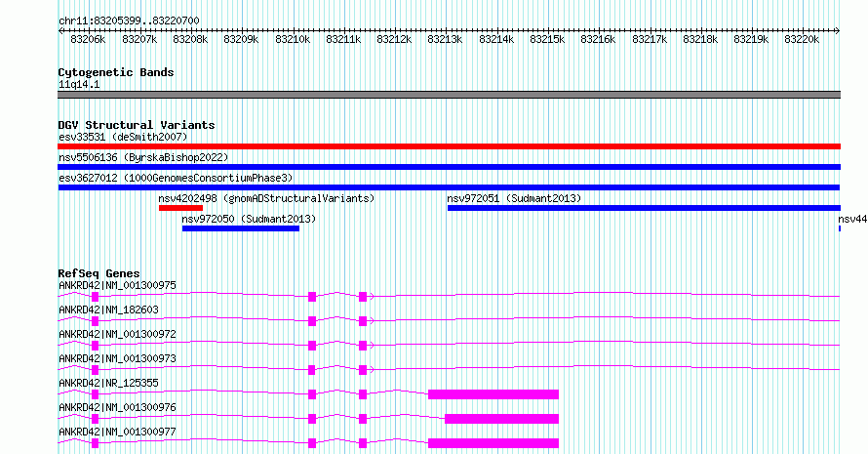
Task: Click the middle exon box of NM_001300973
Action: pos(312,370)
